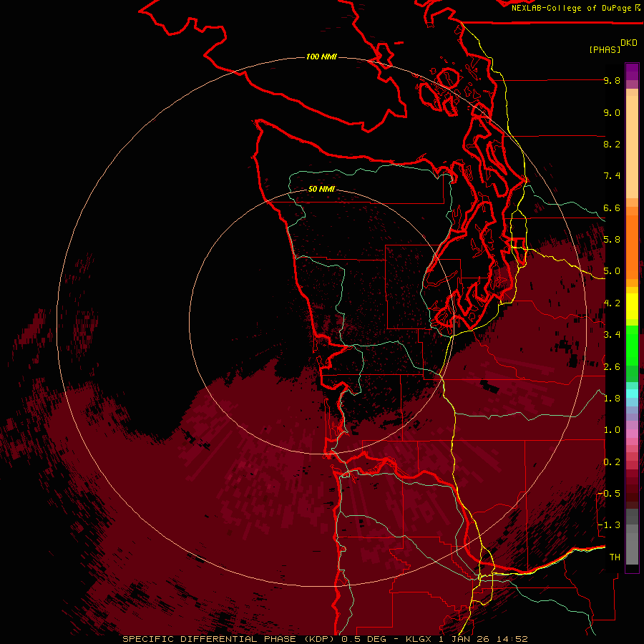This screenshot has height=644, width=644.
Task: Click the 100 NMI range ring label
Action: coord(321,57)
